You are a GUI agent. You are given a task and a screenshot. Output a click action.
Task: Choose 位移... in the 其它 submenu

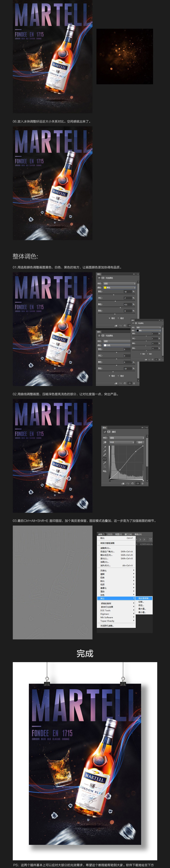(x=144, y=602)
